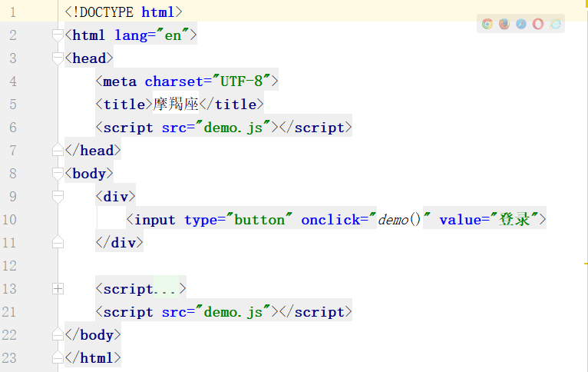The width and height of the screenshot is (588, 372).
Task: Collapse fold marker at closing div line 11
Action: [x=58, y=243]
